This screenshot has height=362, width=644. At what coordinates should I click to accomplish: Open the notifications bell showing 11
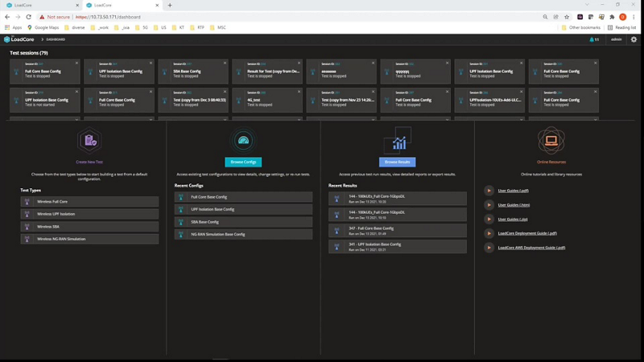pyautogui.click(x=594, y=39)
